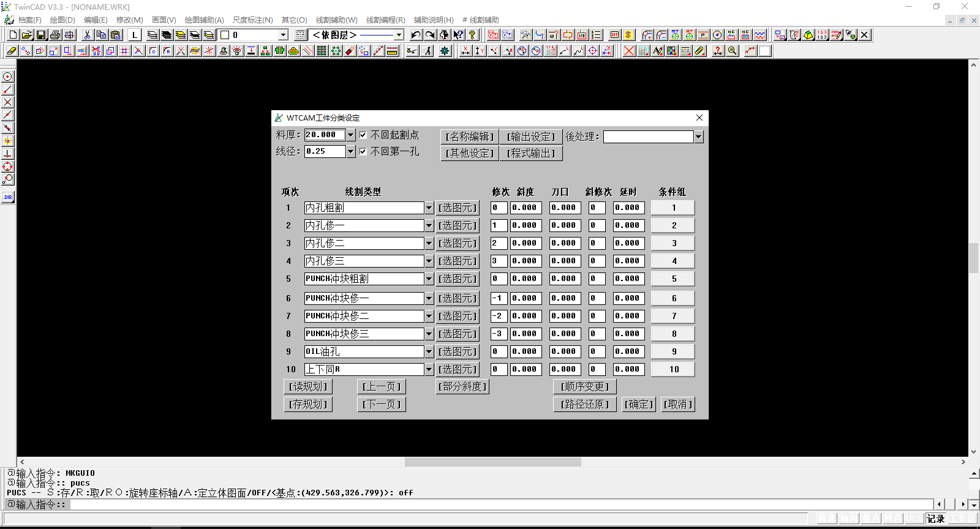Click the 123 numbering icon
980x529 pixels.
point(823,35)
